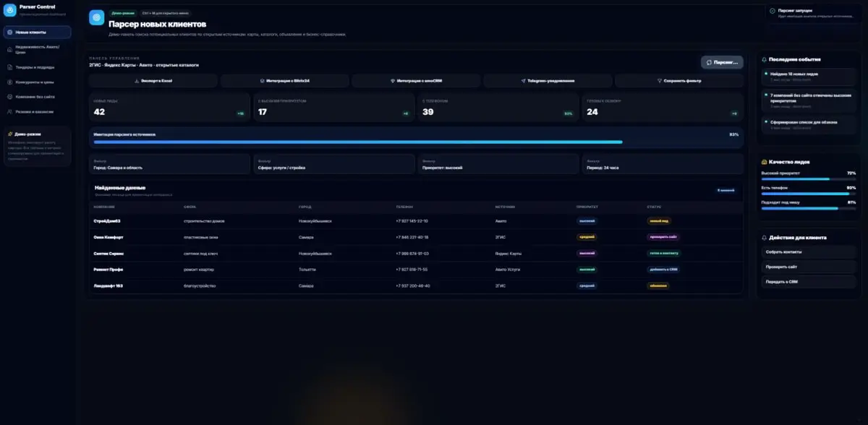Click the Есть телефон 93% quality bar
Viewport: 868px width, 425px height.
(809, 194)
